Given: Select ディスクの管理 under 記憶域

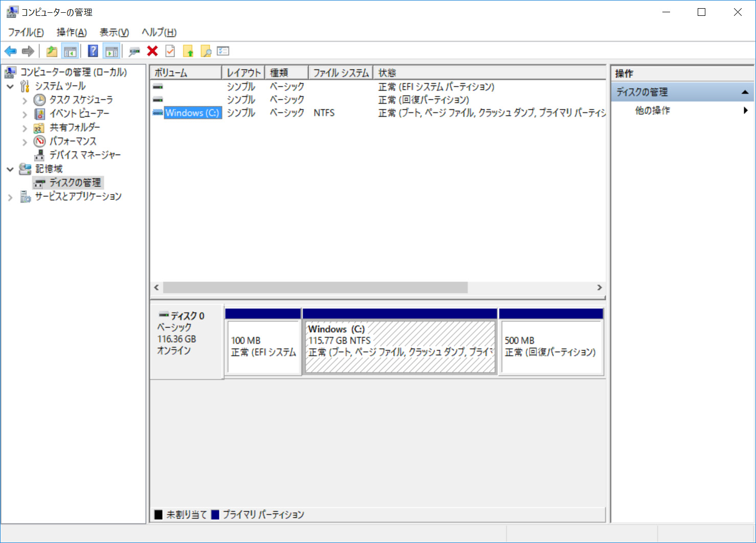Looking at the screenshot, I should pos(74,183).
